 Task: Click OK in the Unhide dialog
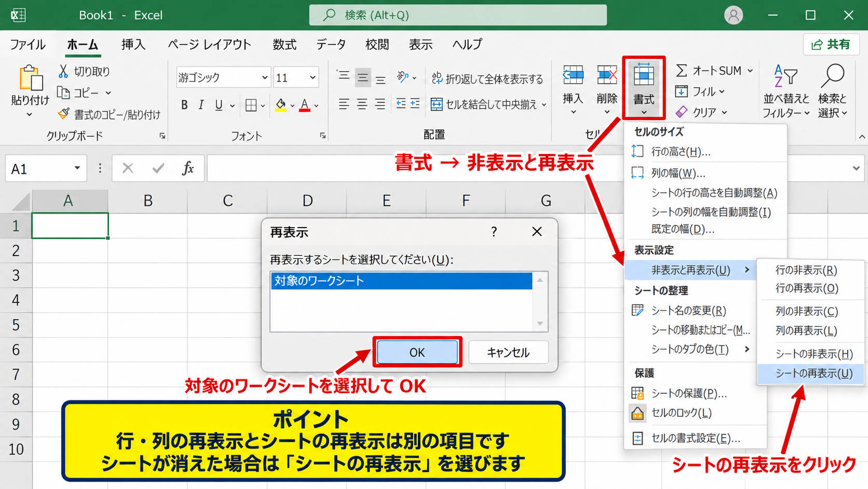(417, 352)
